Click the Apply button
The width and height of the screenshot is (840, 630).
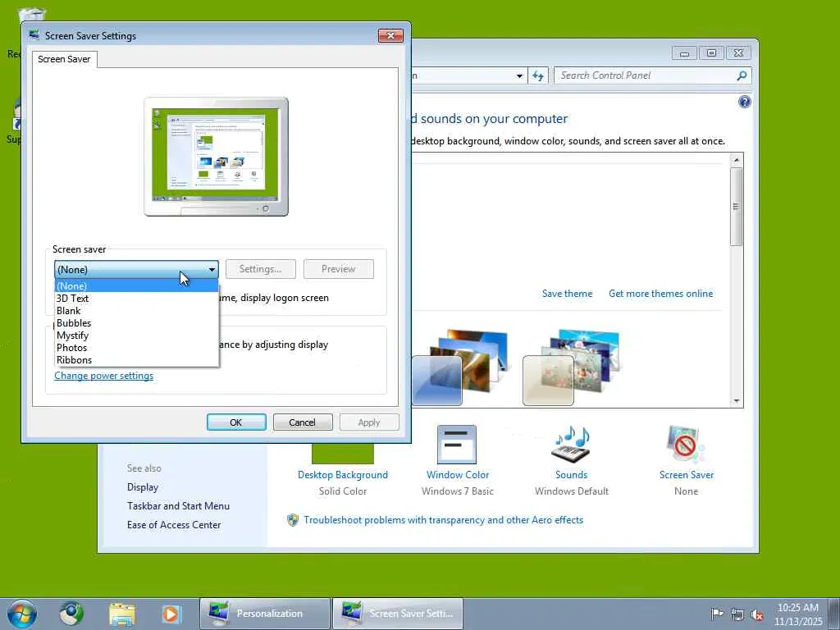369,422
